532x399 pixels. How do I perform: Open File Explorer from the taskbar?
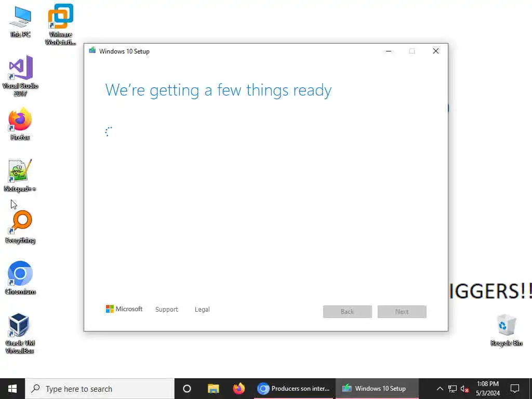point(214,389)
